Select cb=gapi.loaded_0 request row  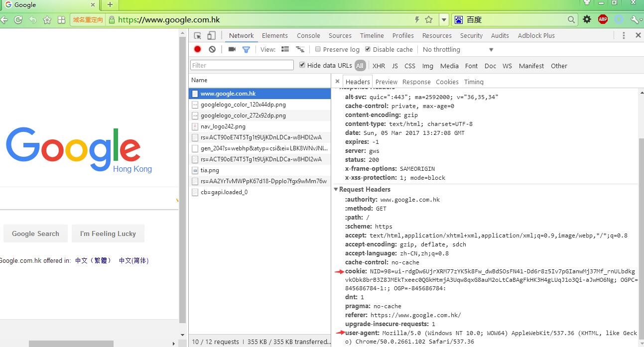tap(259, 192)
